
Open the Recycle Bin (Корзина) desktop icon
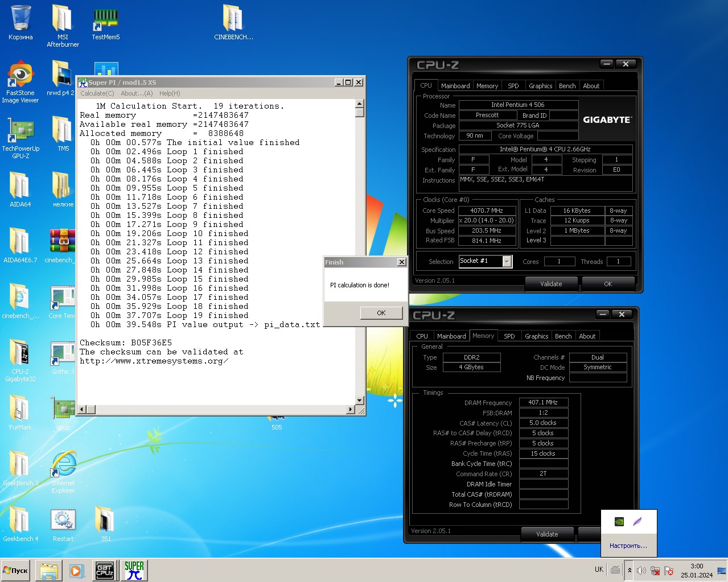click(20, 23)
